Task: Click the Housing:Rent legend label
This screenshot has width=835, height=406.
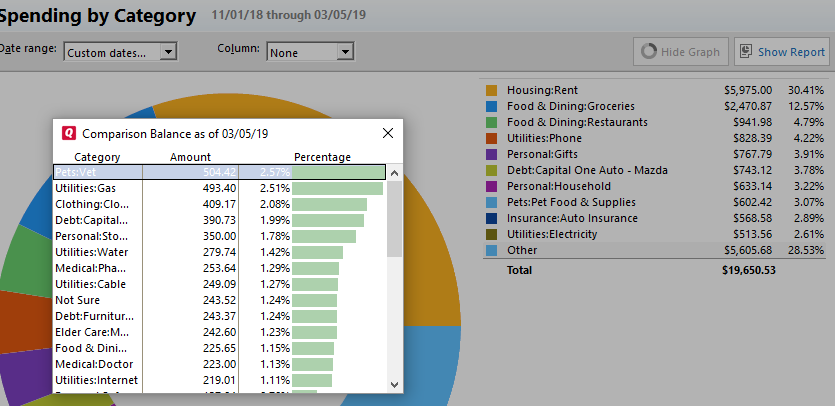Action: click(542, 90)
